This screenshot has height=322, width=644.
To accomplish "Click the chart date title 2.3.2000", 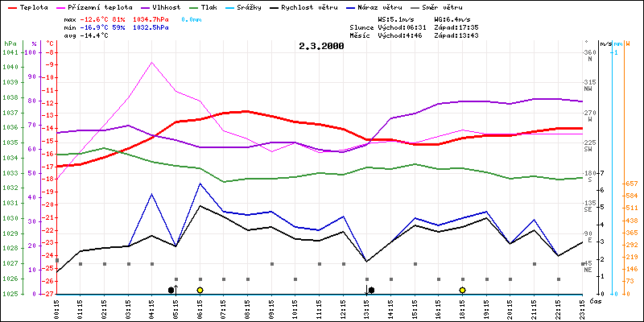I will (x=321, y=46).
